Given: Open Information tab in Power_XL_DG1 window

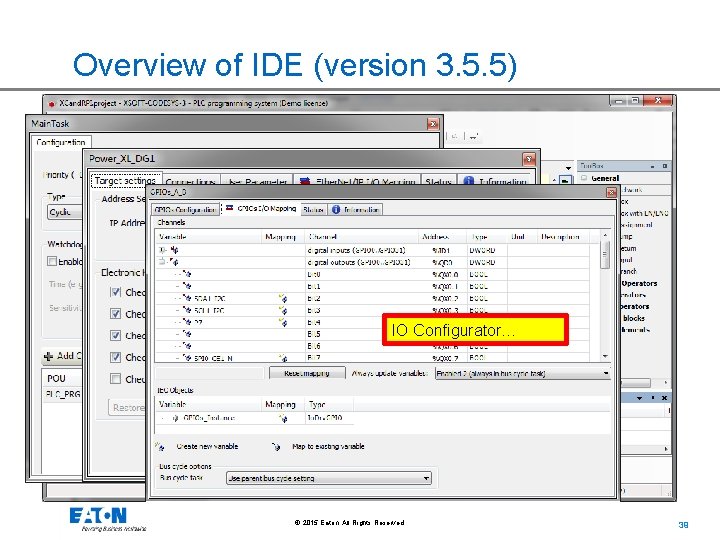Looking at the screenshot, I should pos(496,182).
